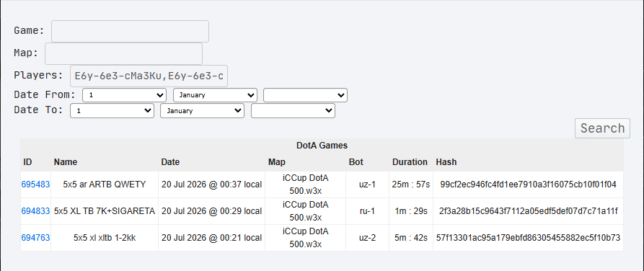The height and width of the screenshot is (271, 644).
Task: Click the Players input field
Action: pos(149,76)
